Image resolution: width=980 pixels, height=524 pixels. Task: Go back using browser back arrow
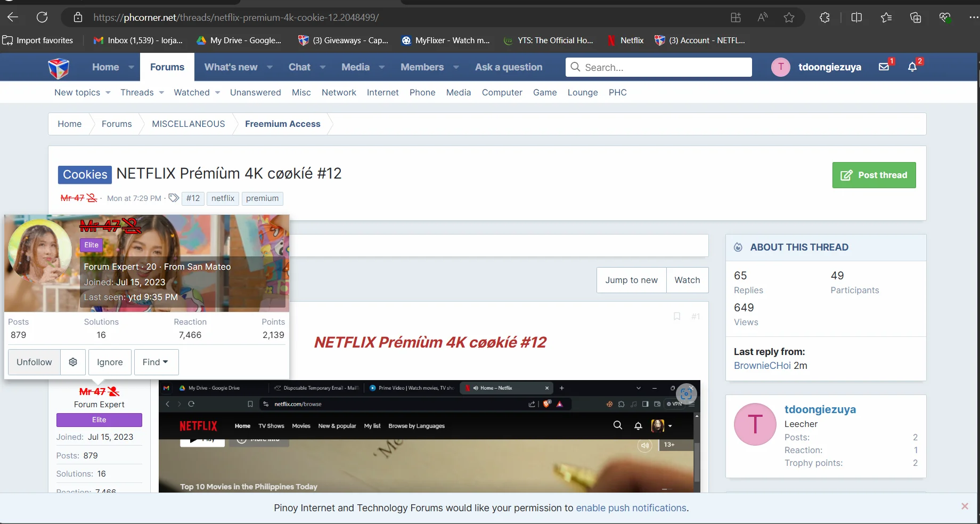coord(13,18)
